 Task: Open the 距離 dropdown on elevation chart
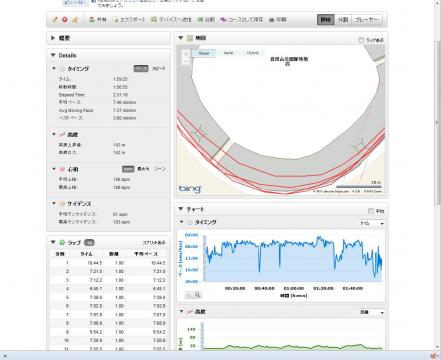coord(372,312)
